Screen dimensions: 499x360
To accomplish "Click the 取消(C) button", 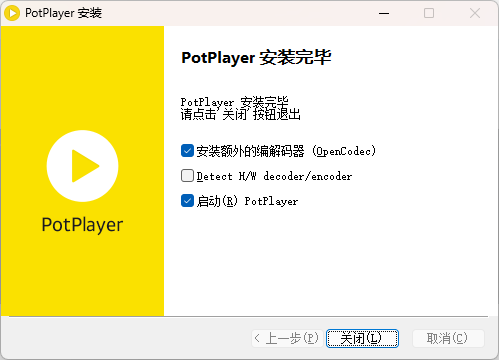I will point(448,339).
